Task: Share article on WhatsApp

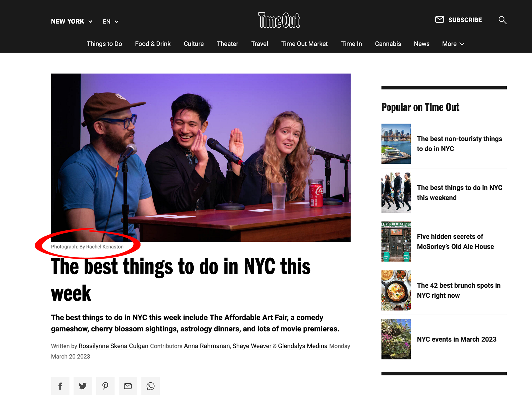Action: [150, 386]
